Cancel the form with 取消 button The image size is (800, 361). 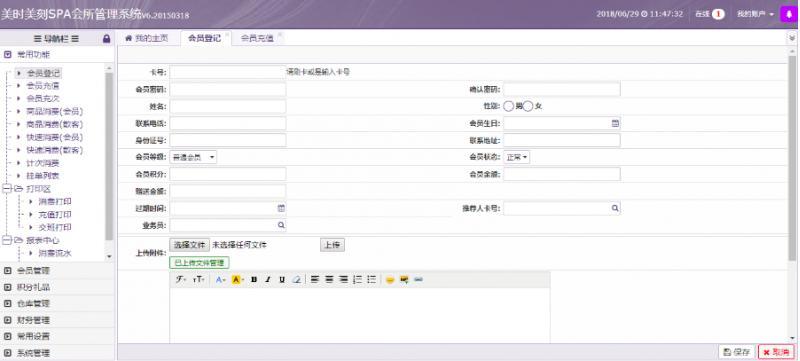tap(776, 352)
